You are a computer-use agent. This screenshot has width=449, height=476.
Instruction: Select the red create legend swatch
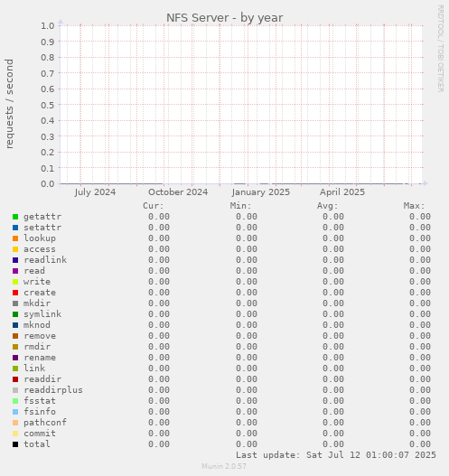15,293
